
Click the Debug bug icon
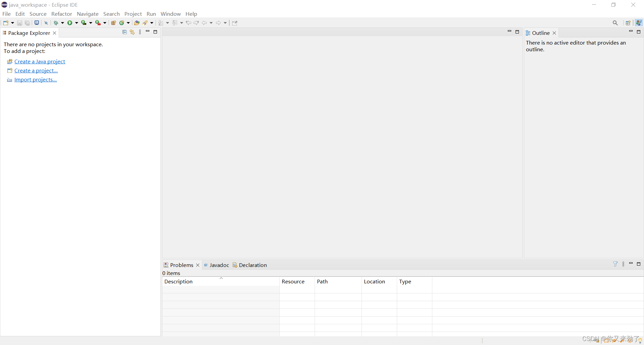click(56, 23)
